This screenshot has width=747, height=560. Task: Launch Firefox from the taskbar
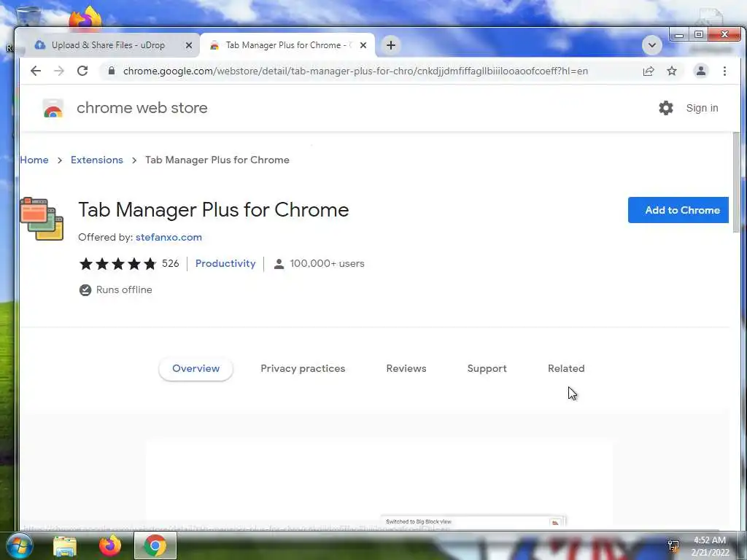tap(110, 545)
